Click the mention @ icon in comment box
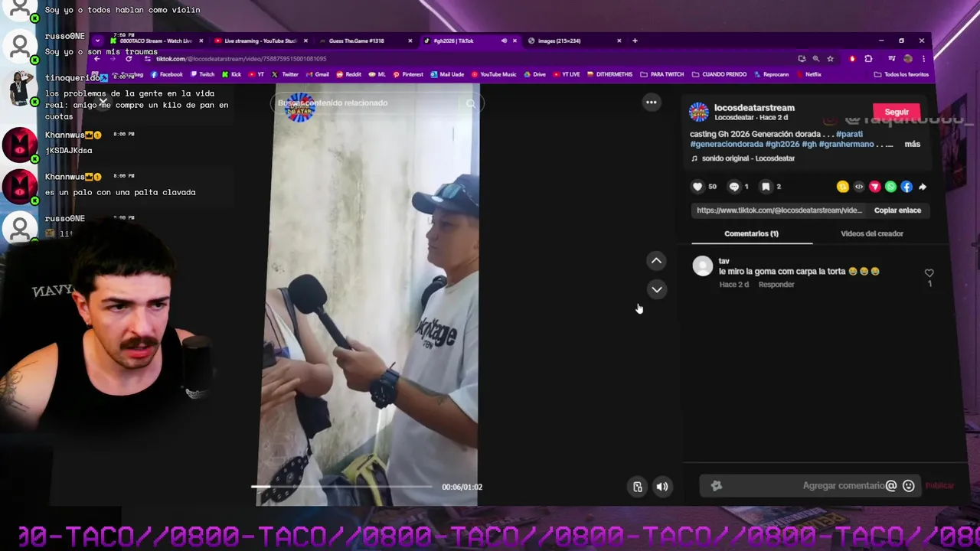 coord(890,486)
